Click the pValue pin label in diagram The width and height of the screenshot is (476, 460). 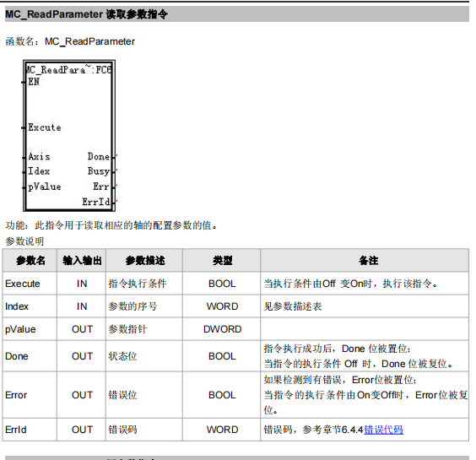[45, 187]
